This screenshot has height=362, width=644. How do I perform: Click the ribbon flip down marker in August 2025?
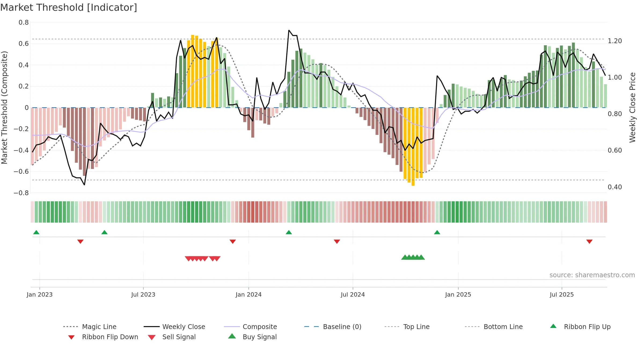(589, 242)
